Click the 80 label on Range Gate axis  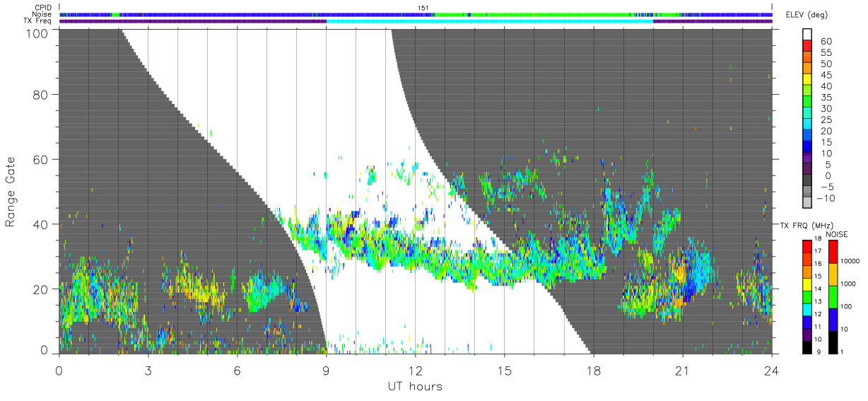pyautogui.click(x=40, y=94)
